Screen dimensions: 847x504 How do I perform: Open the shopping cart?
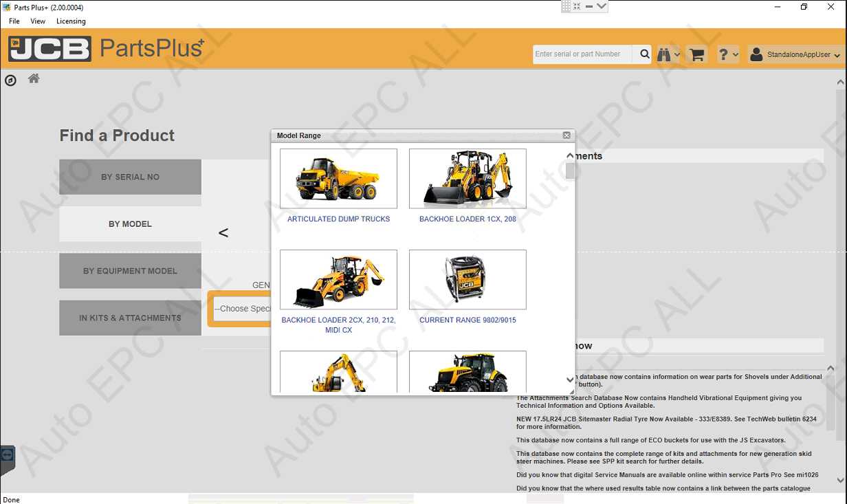pyautogui.click(x=696, y=54)
